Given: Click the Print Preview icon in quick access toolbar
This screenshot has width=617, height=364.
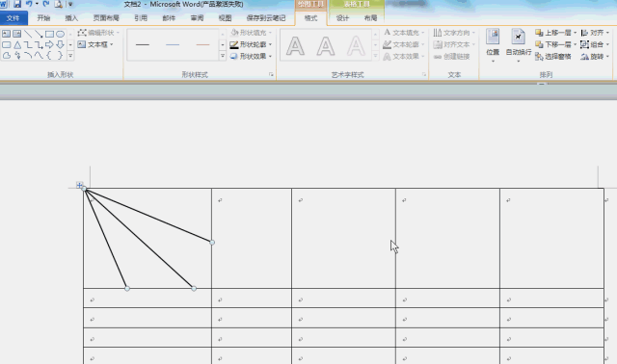Looking at the screenshot, I should click(58, 4).
